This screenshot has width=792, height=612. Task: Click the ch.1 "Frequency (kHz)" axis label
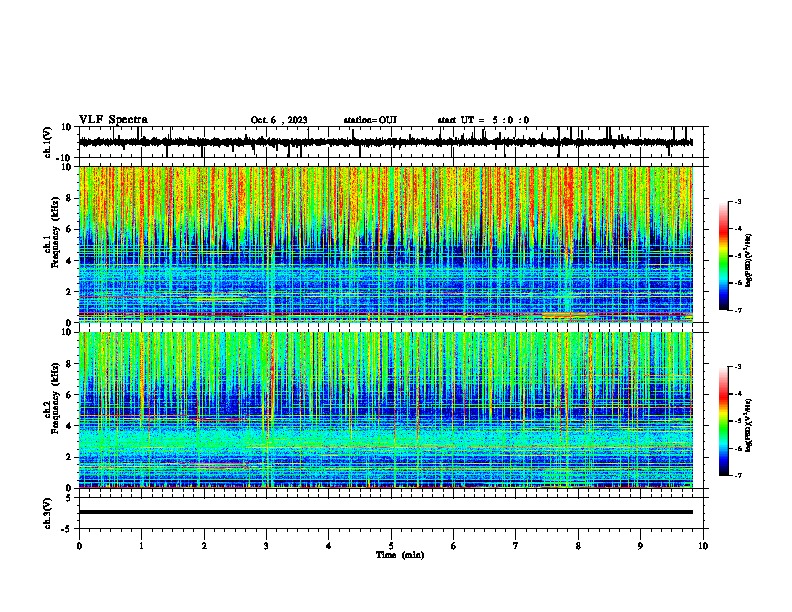tap(55, 232)
